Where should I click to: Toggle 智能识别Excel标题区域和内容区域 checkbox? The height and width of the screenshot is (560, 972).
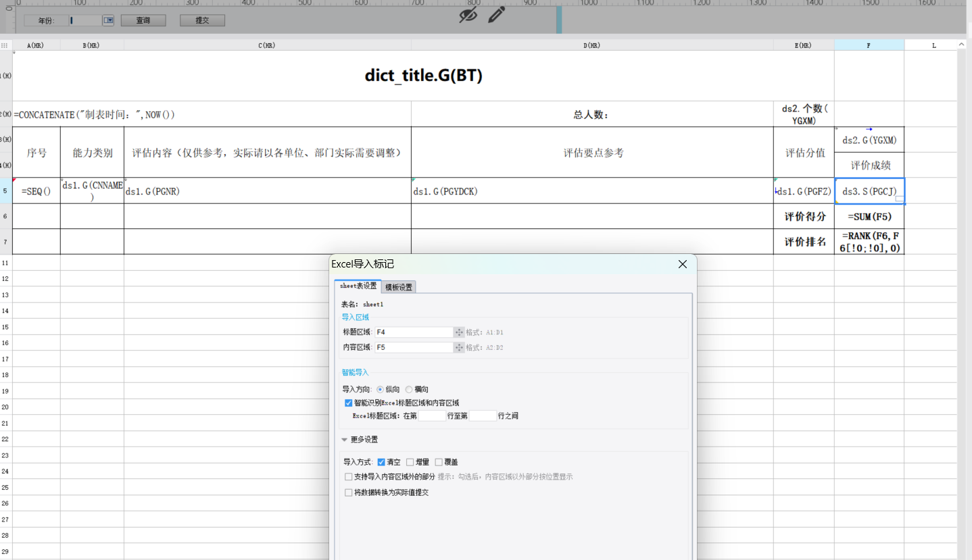click(349, 403)
